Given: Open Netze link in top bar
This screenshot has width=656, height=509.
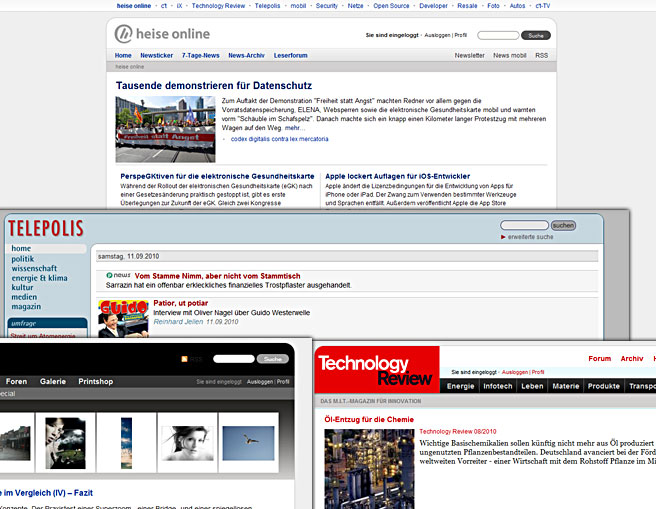Looking at the screenshot, I should coord(355,6).
